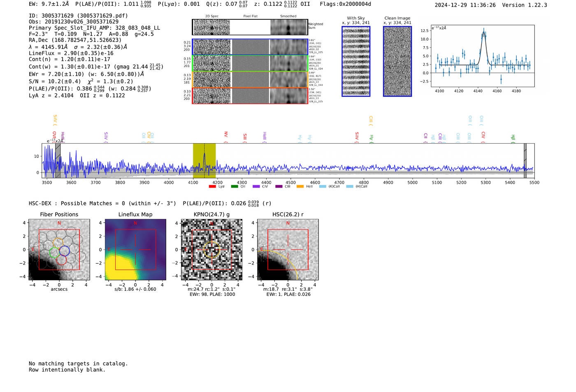Click the green Hβ line marker

tap(513, 138)
